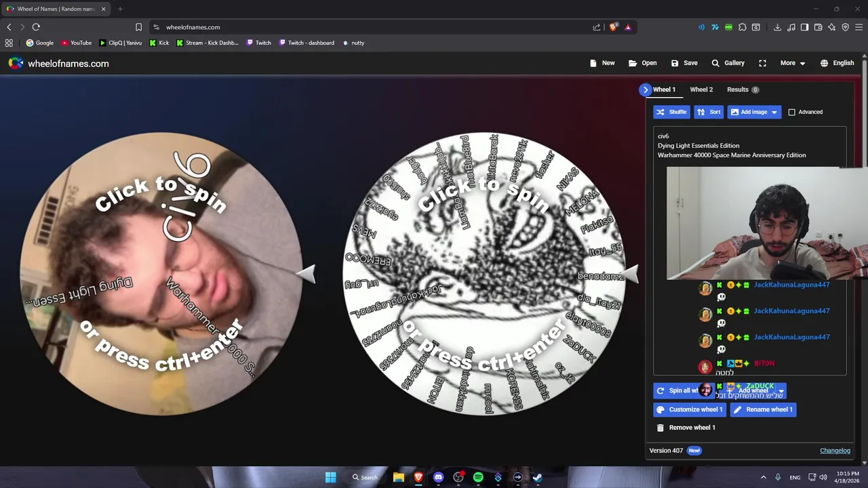Customize wheel 1 settings
The image size is (868, 488).
pos(689,409)
